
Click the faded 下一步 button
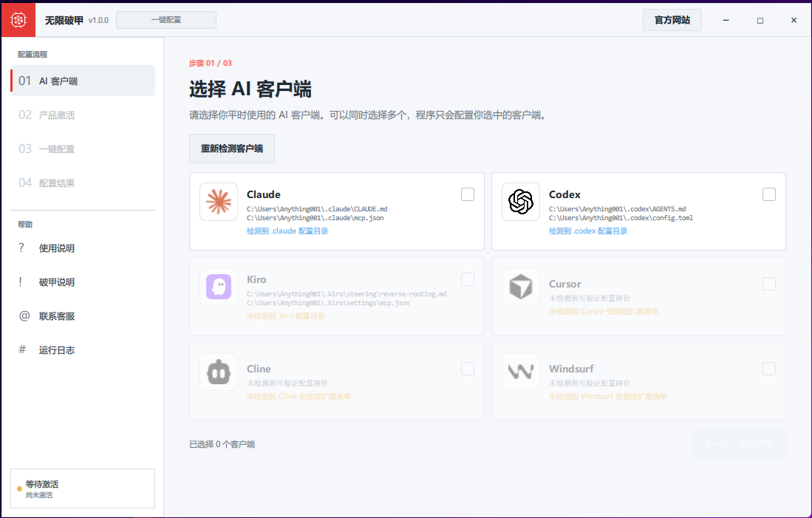pos(739,444)
